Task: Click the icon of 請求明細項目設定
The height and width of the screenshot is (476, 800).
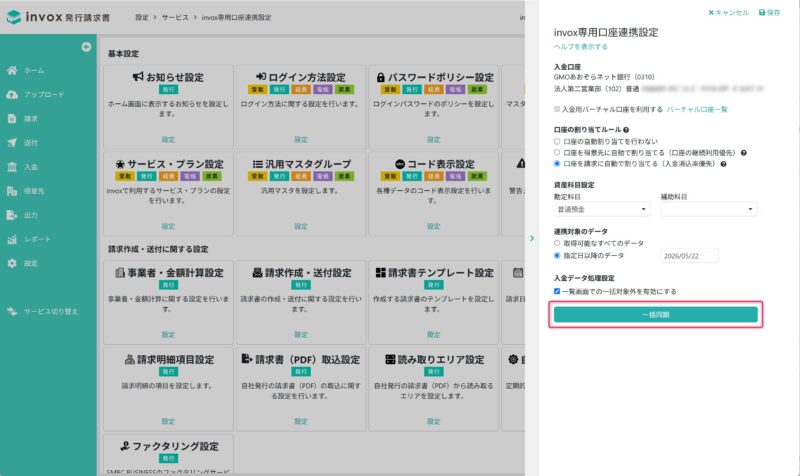Action: 130,360
